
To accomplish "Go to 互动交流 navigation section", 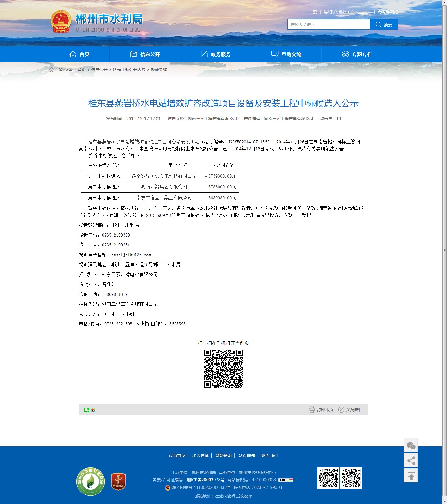I will click(286, 54).
